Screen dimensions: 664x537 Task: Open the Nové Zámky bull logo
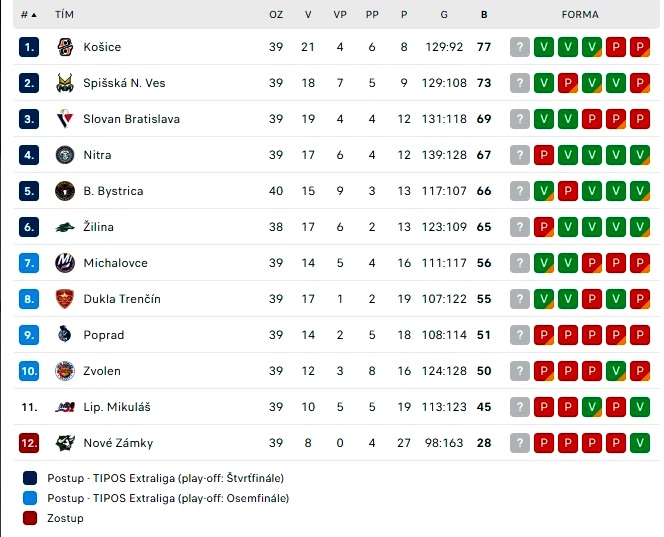click(x=65, y=443)
